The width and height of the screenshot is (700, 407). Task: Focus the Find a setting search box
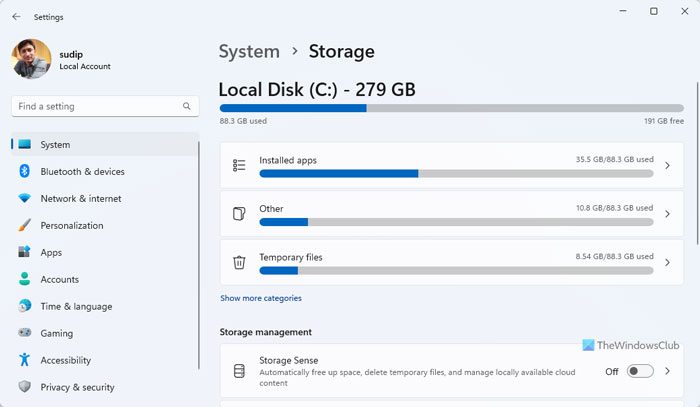[x=105, y=106]
